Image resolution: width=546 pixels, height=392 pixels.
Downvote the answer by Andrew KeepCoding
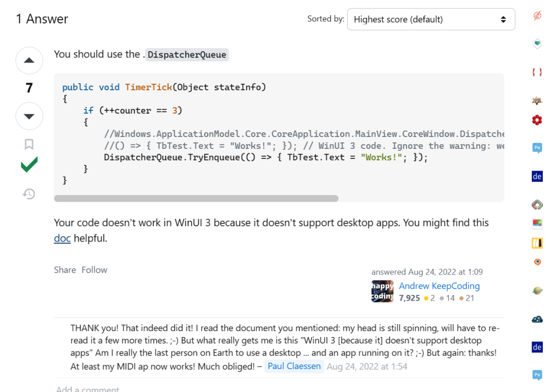pyautogui.click(x=29, y=116)
